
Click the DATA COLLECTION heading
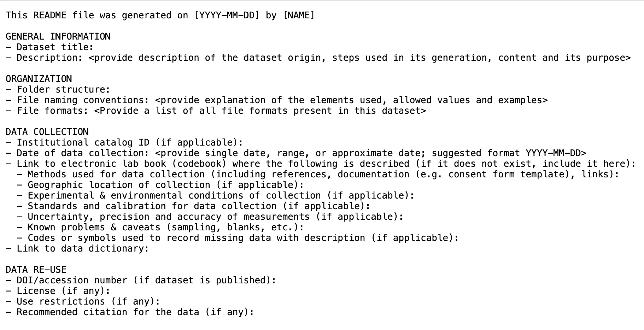coord(47,132)
